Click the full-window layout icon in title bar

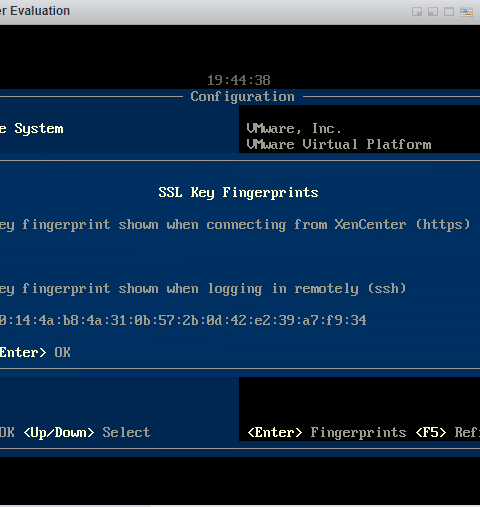[449, 12]
